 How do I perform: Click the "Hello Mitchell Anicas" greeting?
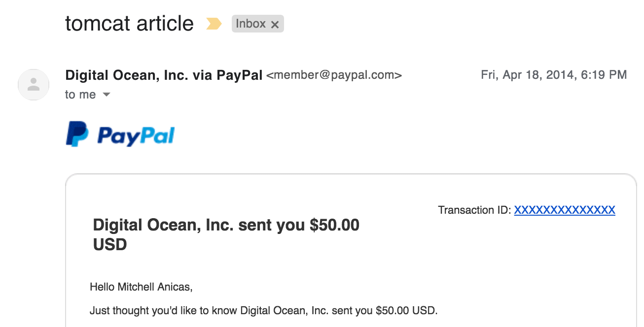pyautogui.click(x=141, y=287)
